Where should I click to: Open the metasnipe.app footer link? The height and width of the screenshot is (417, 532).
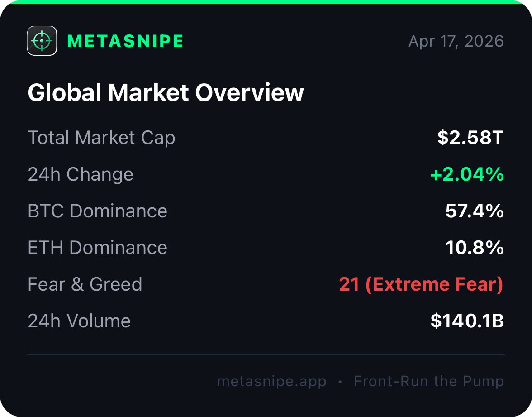pyautogui.click(x=271, y=381)
